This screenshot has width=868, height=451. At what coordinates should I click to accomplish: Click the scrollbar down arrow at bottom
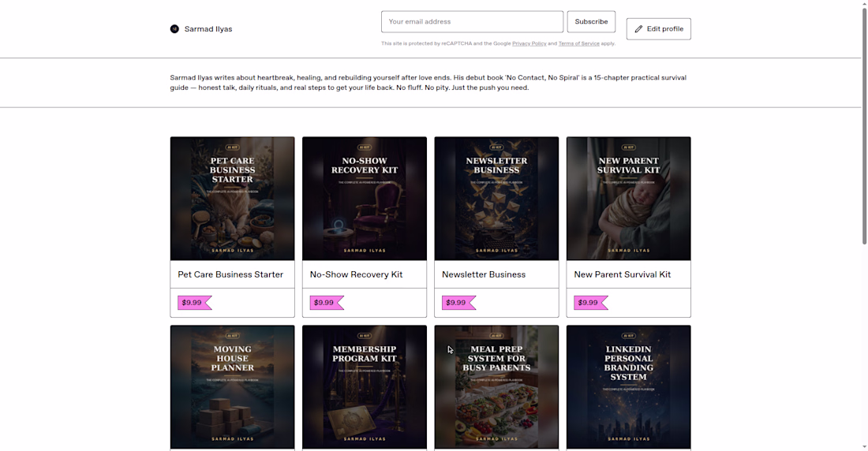click(x=864, y=446)
